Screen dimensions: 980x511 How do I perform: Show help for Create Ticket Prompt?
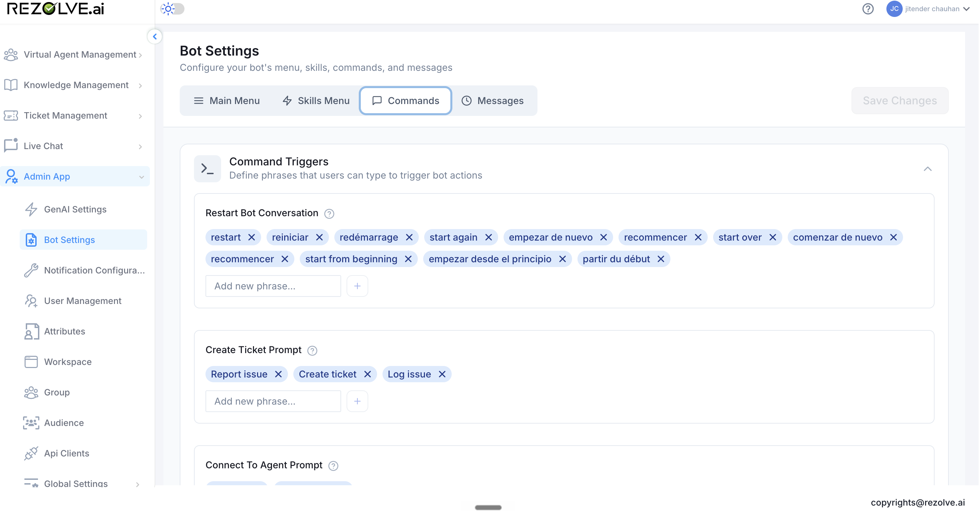click(x=312, y=351)
